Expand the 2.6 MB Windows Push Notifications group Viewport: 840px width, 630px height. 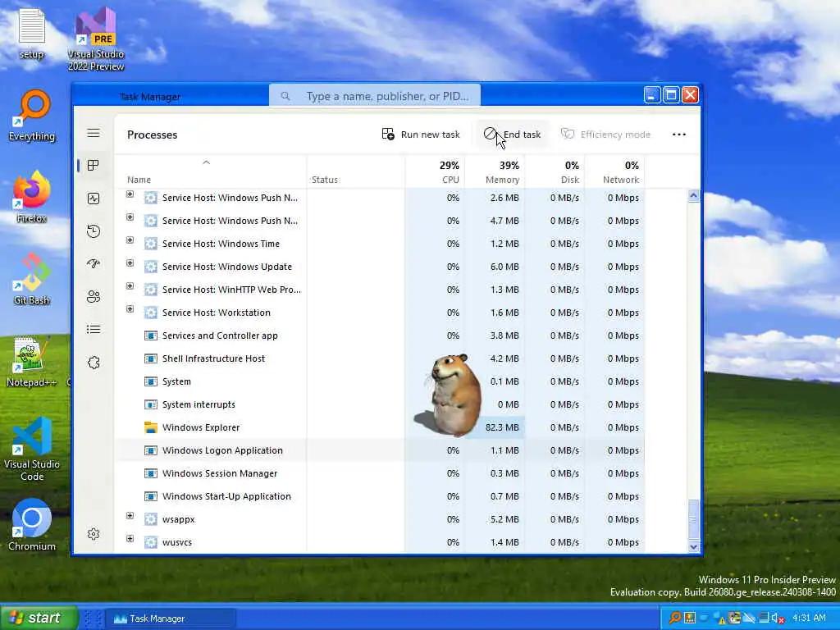(130, 194)
